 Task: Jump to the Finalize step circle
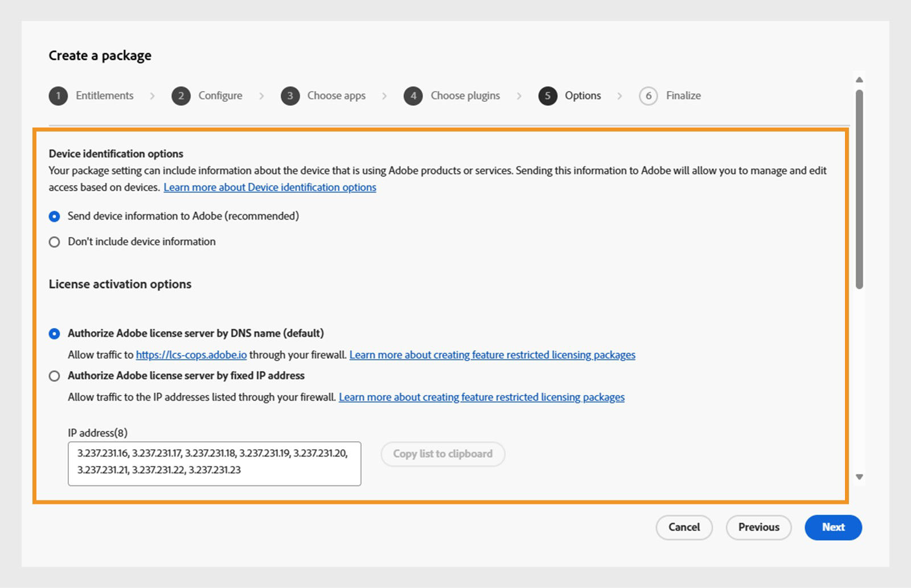pyautogui.click(x=649, y=96)
